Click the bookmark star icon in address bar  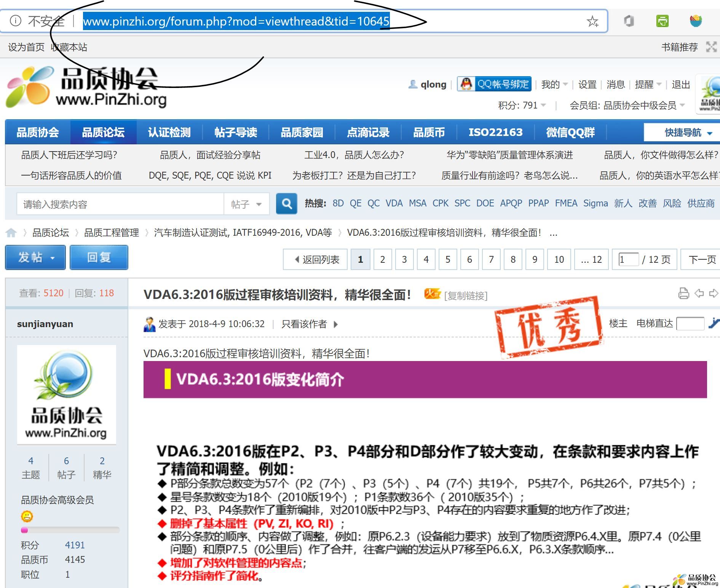592,21
